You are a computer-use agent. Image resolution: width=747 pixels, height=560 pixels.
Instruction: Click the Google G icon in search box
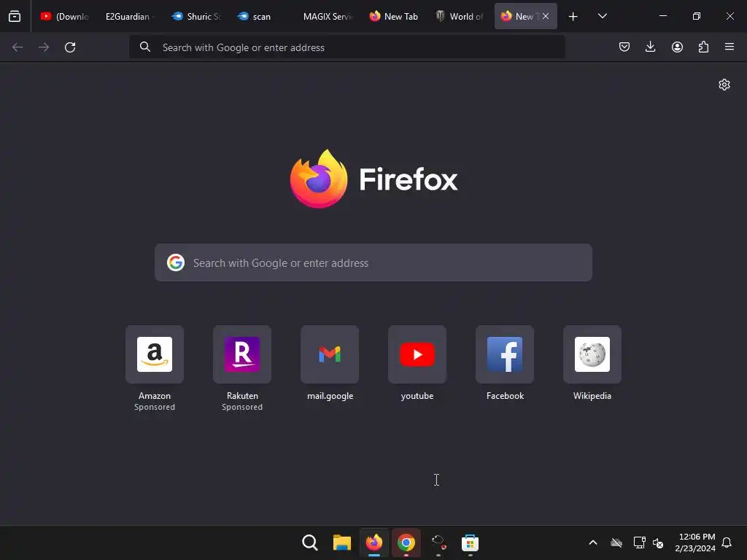click(x=176, y=262)
